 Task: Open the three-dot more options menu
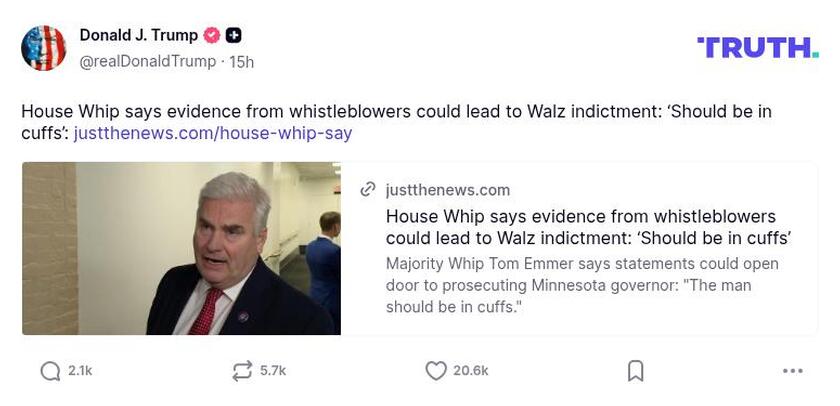point(793,371)
